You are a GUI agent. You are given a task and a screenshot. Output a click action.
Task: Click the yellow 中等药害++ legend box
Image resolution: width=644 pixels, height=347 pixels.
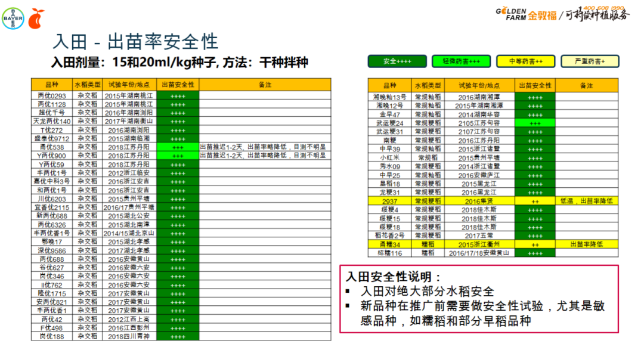(525, 61)
